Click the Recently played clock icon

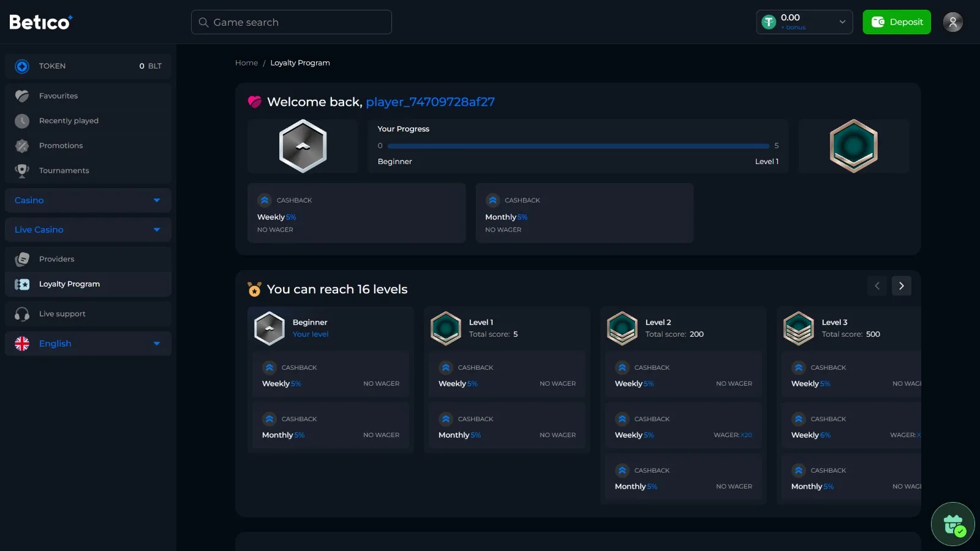(22, 121)
